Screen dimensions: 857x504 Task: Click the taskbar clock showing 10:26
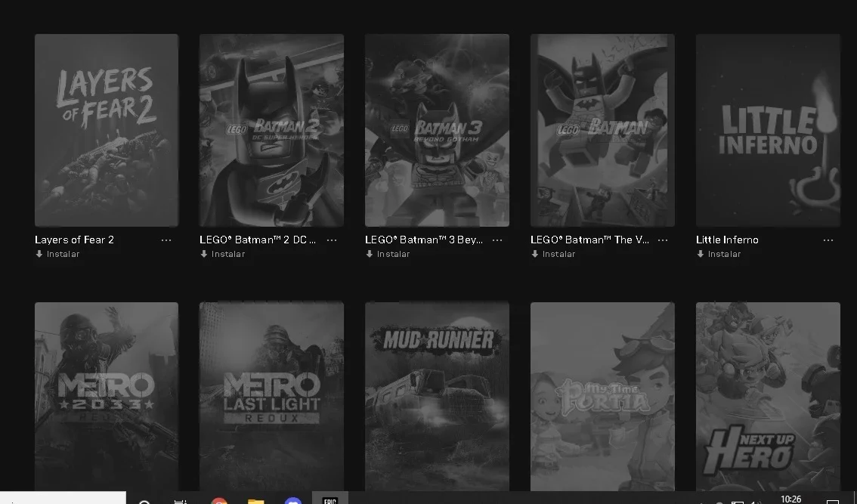coord(790,499)
